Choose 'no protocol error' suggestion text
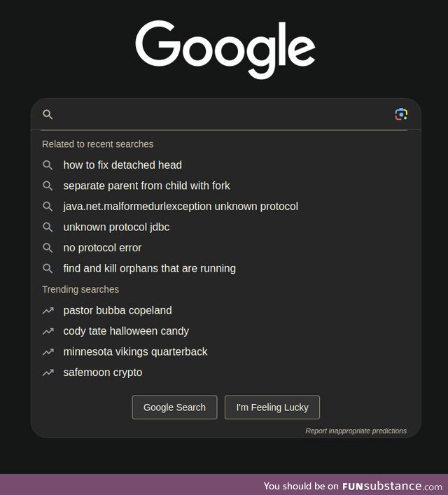The image size is (448, 495). [x=102, y=248]
